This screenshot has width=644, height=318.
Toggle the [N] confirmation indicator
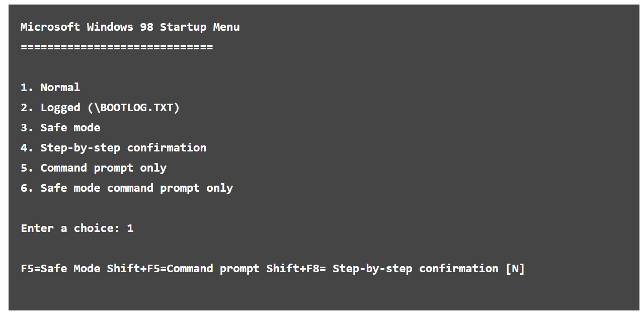pos(515,269)
